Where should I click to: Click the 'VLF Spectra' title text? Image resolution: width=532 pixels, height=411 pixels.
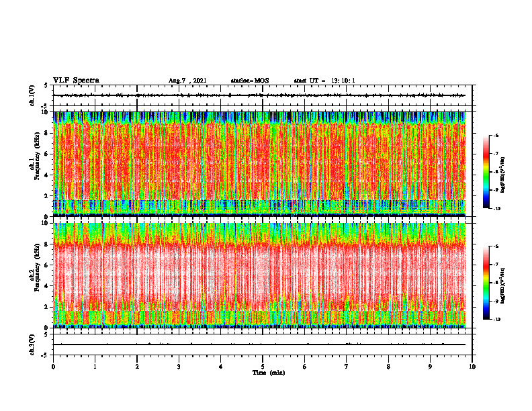[x=76, y=81]
